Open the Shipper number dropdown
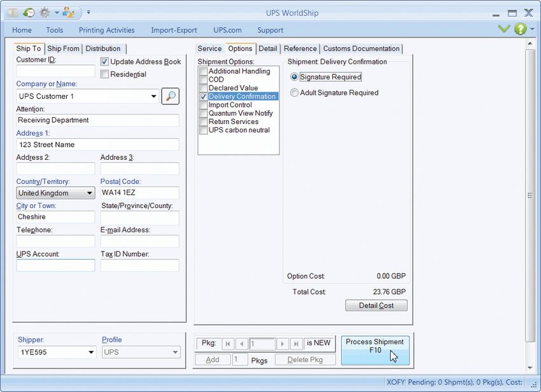 coord(91,353)
